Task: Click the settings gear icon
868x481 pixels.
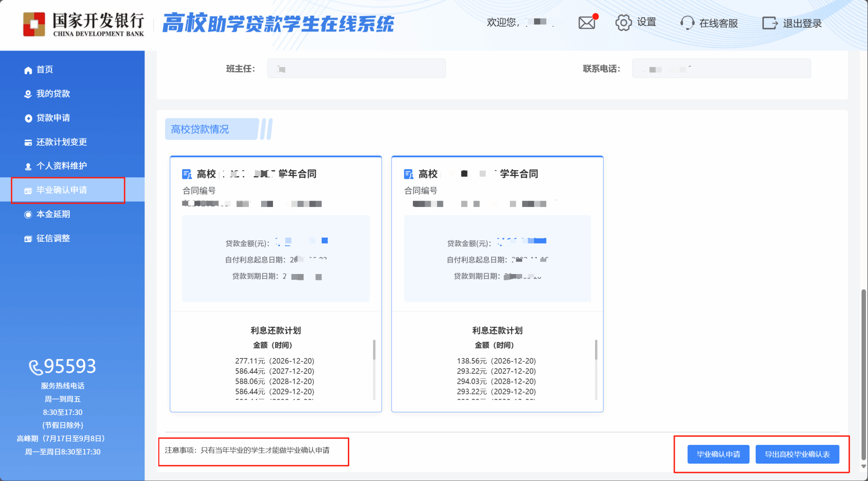Action: [623, 22]
